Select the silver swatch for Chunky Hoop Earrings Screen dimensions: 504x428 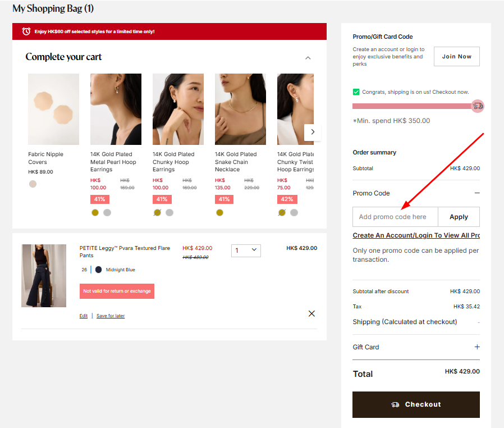coord(169,212)
